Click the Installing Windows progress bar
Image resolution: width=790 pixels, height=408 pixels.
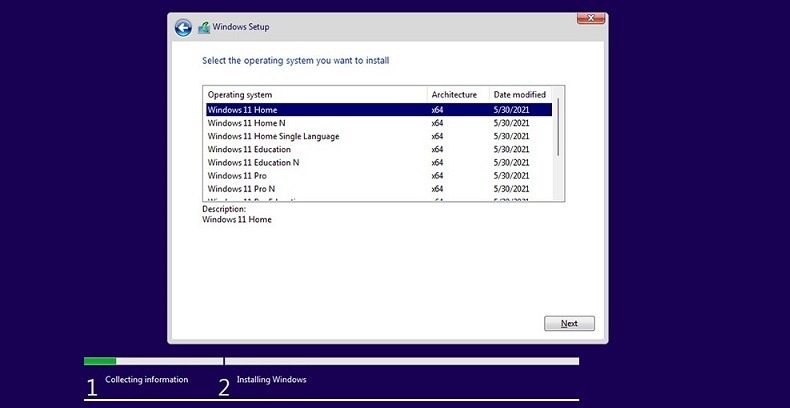click(x=402, y=361)
